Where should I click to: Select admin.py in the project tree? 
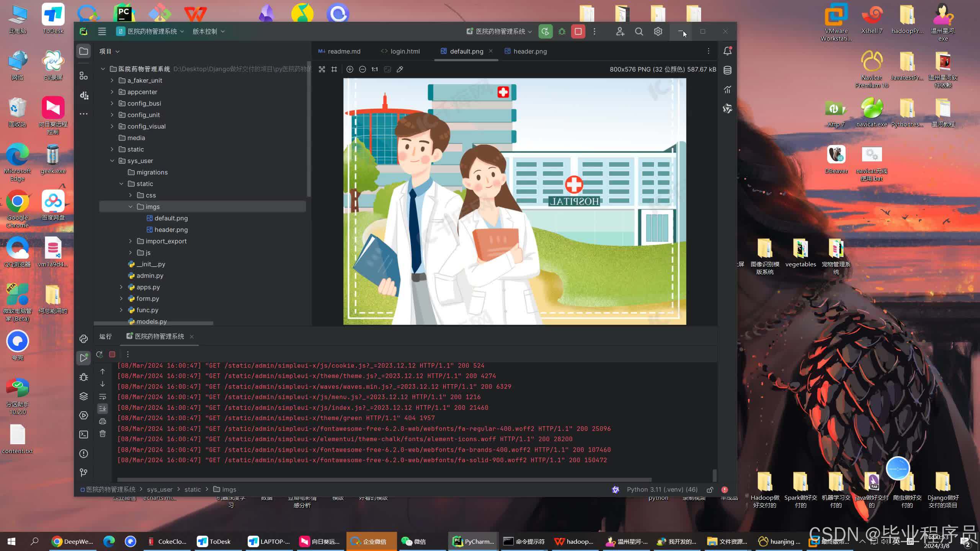(x=150, y=275)
